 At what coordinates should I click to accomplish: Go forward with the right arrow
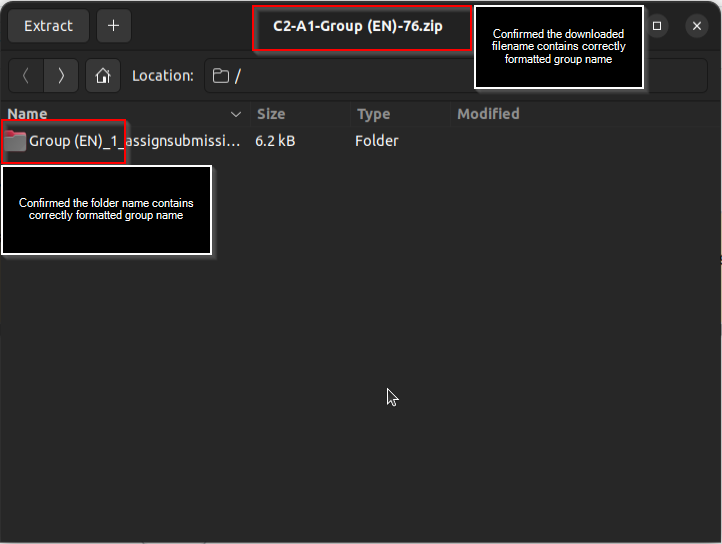pos(61,76)
